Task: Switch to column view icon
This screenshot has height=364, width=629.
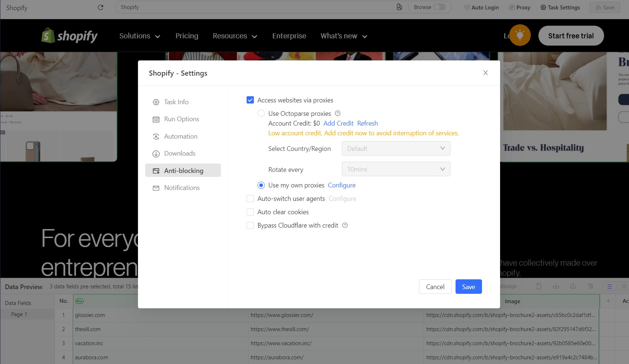Action: pyautogui.click(x=624, y=287)
